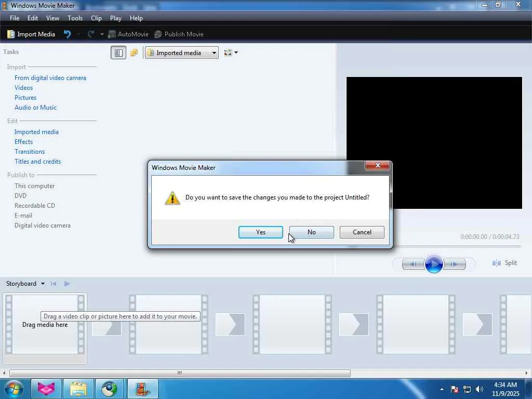Viewport: 532px width, 399px height.
Task: Click the Movie Maker taskbar icon
Action: coord(142,389)
